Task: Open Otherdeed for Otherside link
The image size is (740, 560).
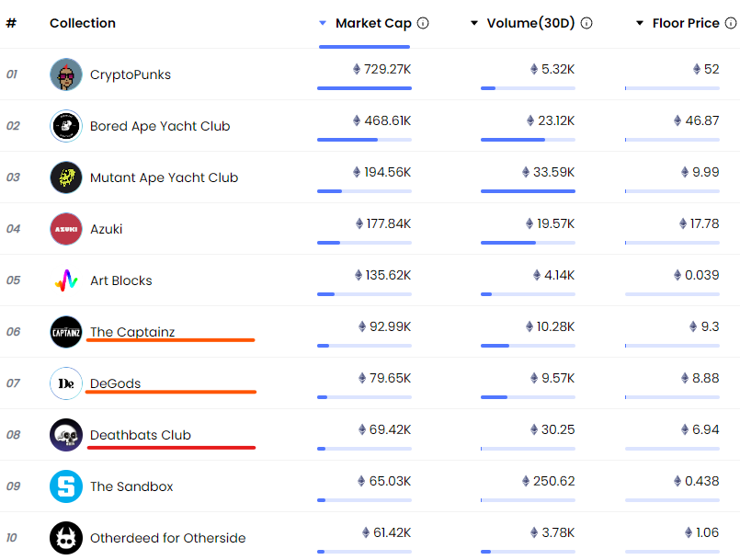Action: point(168,538)
